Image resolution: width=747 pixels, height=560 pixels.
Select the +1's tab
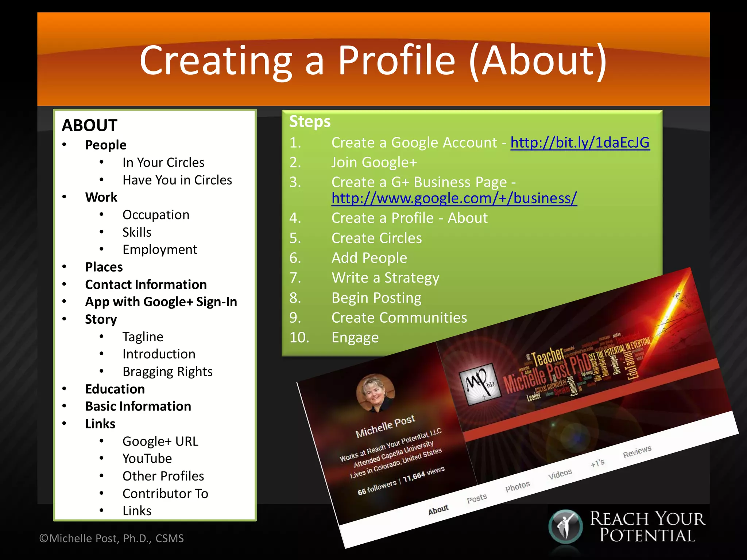(x=597, y=463)
